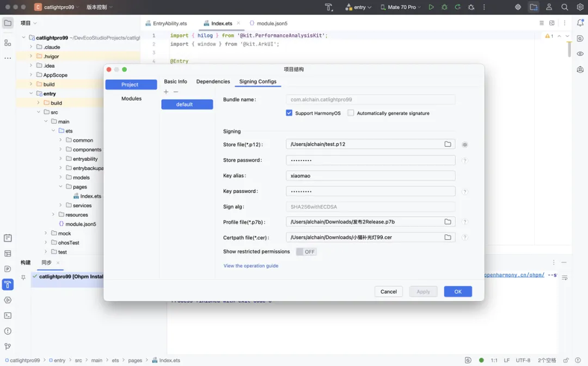Toggle Show restricted permissions switch
Viewport: 588px width, 366px height.
(306, 252)
